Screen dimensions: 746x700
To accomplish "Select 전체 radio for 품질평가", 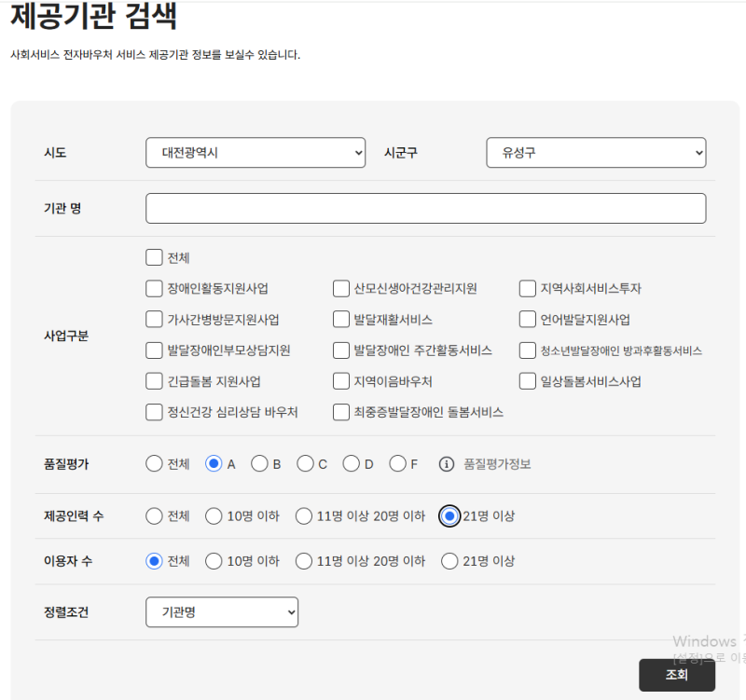I will 154,463.
